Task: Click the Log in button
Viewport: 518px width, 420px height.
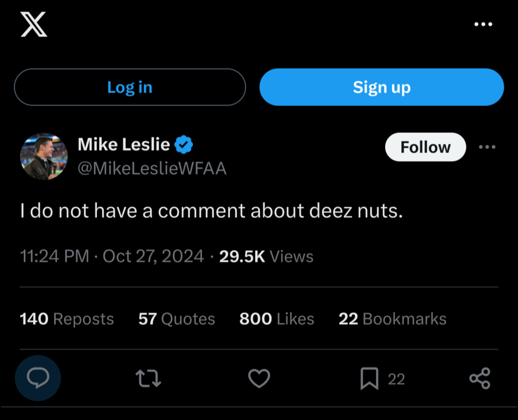Action: point(129,87)
